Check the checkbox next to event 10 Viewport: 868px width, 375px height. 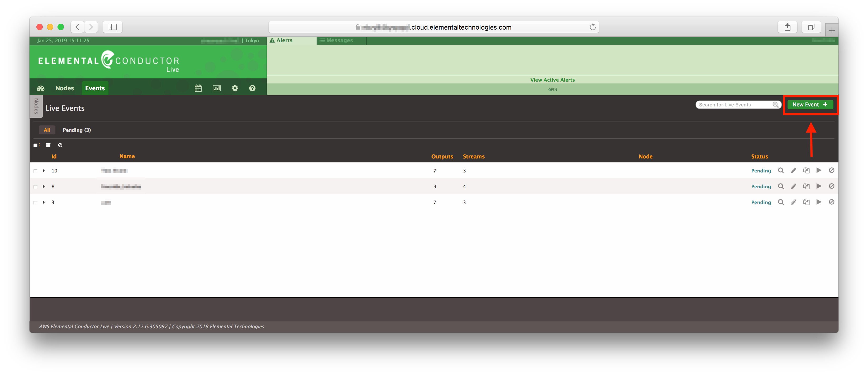pyautogui.click(x=35, y=171)
